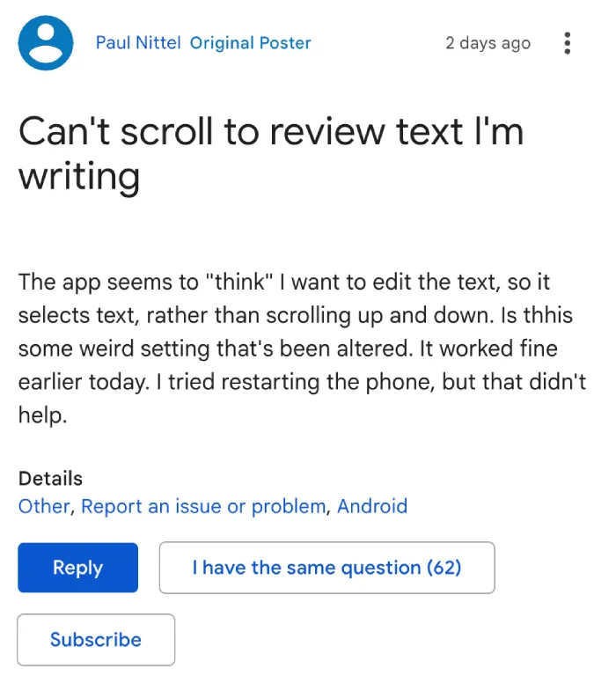616x683 pixels.
Task: Subscribe to this thread
Action: pyautogui.click(x=96, y=640)
